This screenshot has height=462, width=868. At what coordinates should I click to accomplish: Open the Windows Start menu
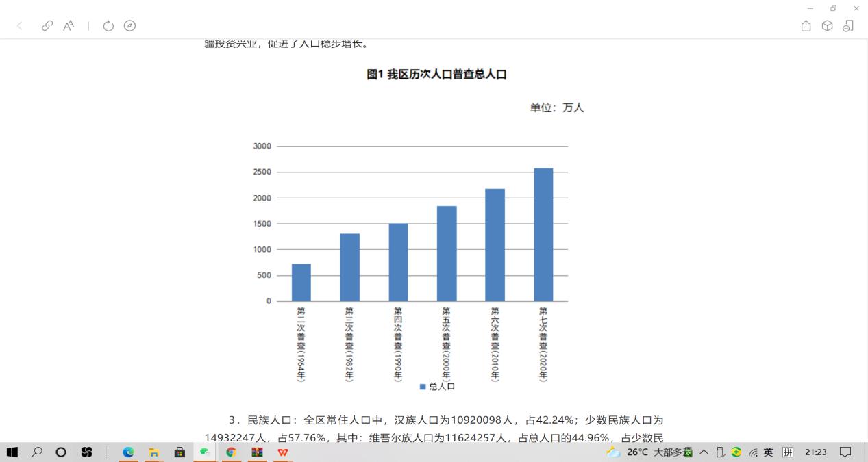(x=12, y=452)
